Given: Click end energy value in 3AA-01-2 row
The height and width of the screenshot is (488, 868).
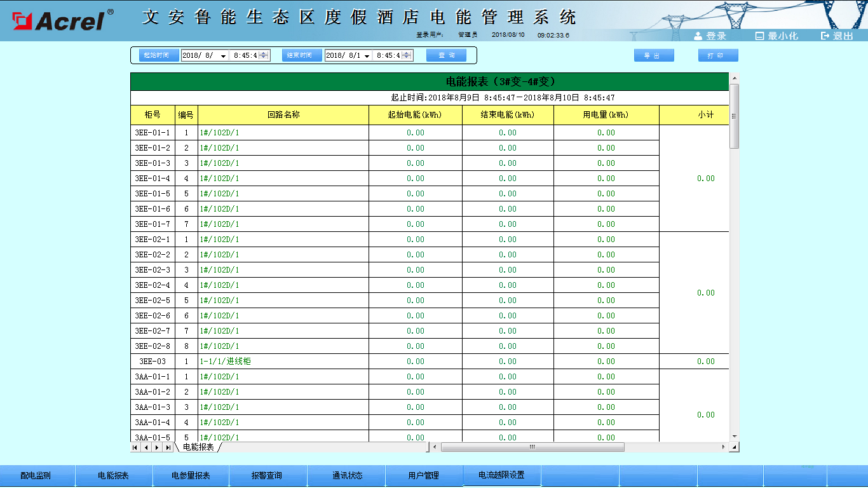Looking at the screenshot, I should (x=508, y=392).
